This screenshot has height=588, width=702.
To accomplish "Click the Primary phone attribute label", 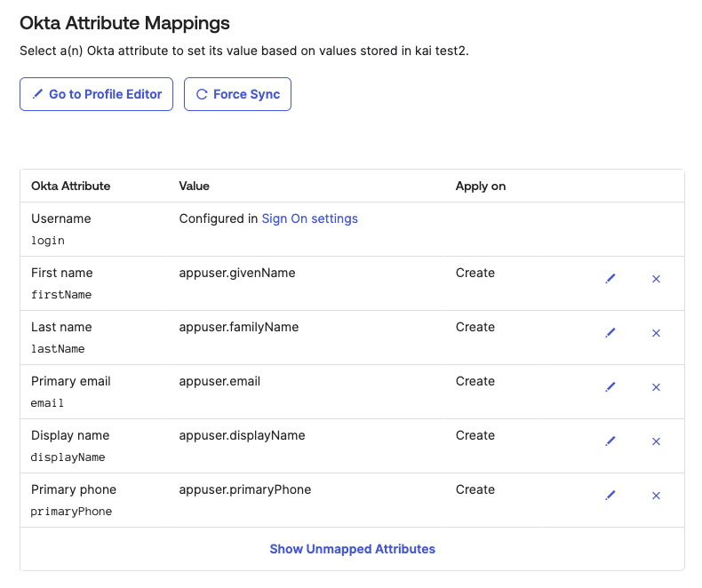I will click(74, 489).
